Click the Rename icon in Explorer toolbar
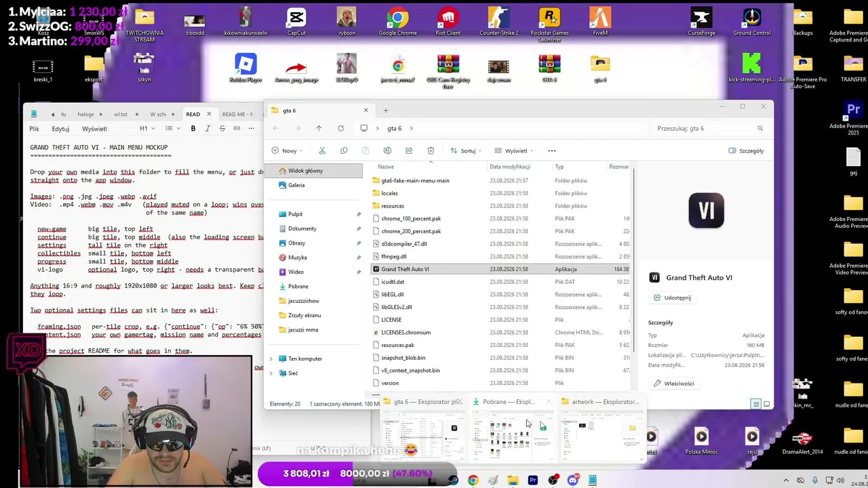The height and width of the screenshot is (488, 868). pos(387,150)
